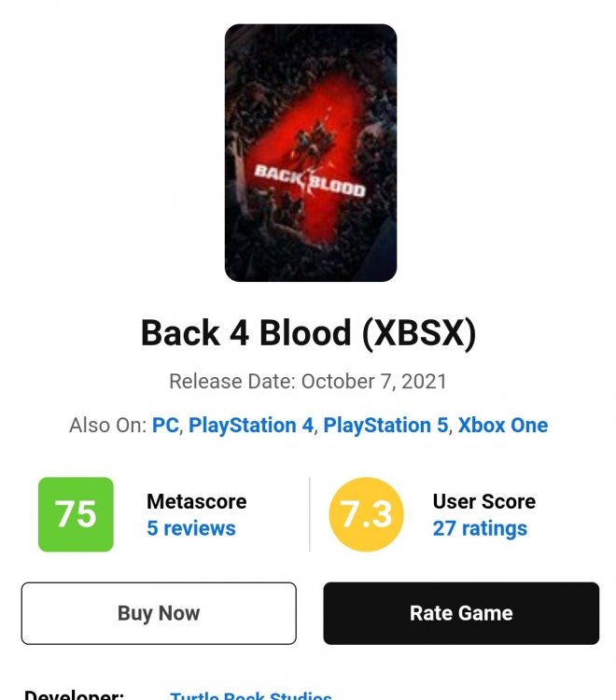
Task: Click the Back 4 Blood logo on cover
Action: [309, 178]
